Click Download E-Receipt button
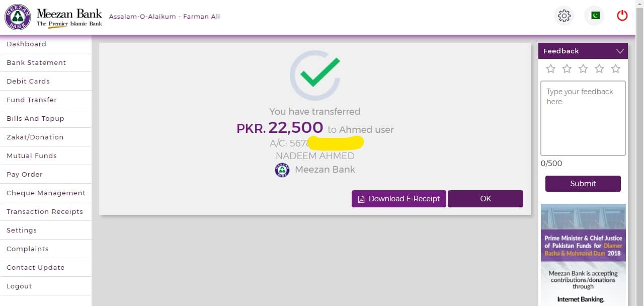This screenshot has height=306, width=644. [x=399, y=199]
